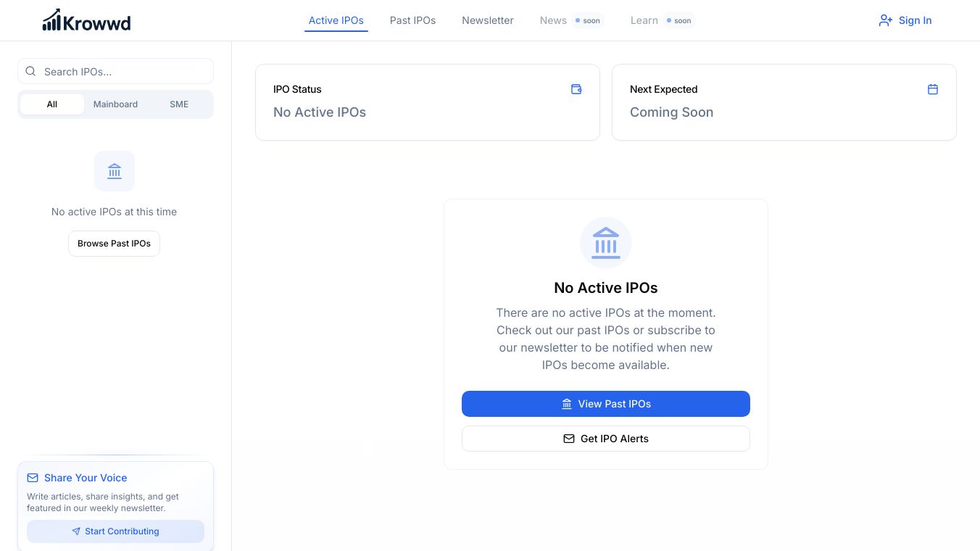The image size is (980, 551).
Task: Select the Active IPOs tab
Action: pos(336,20)
